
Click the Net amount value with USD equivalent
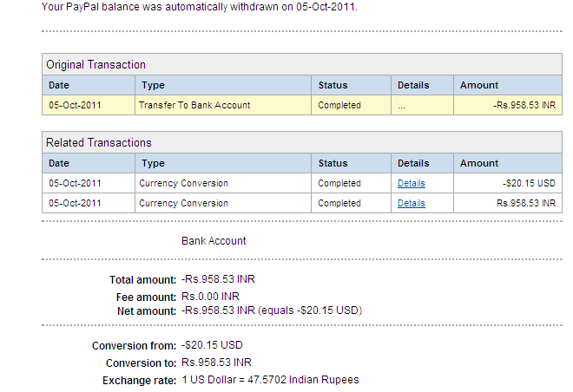coord(271,310)
